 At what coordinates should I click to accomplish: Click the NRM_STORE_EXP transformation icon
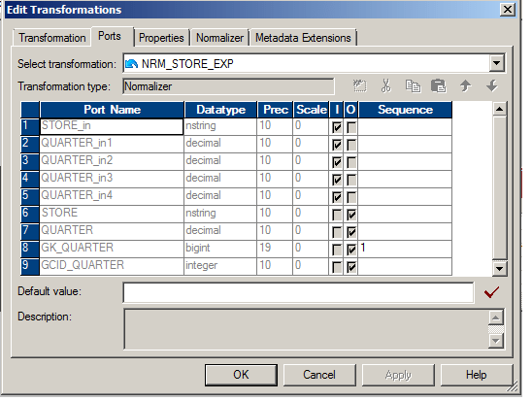click(131, 64)
